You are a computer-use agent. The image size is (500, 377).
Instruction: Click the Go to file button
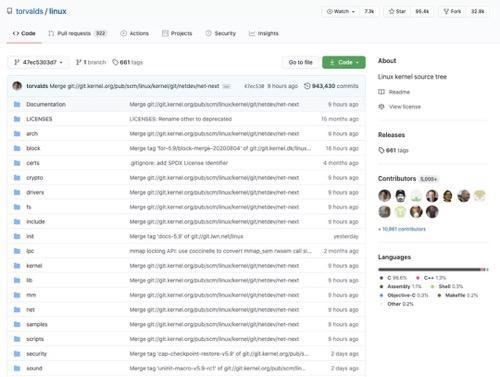[301, 62]
